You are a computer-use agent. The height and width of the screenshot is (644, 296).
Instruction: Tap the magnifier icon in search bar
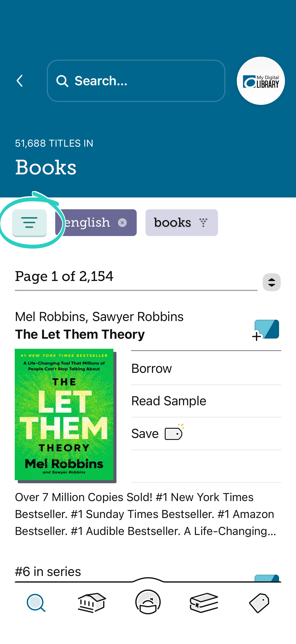point(62,81)
